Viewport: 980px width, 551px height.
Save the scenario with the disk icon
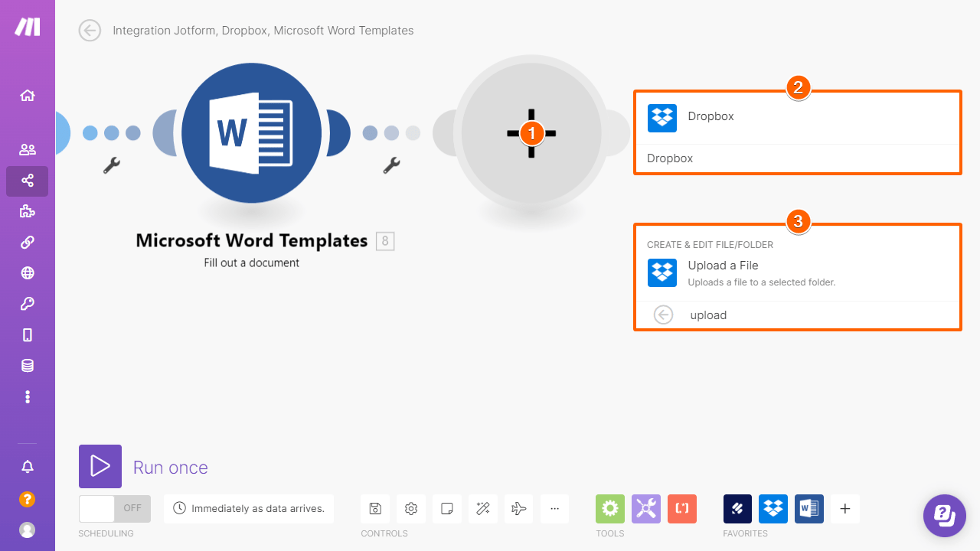coord(375,508)
